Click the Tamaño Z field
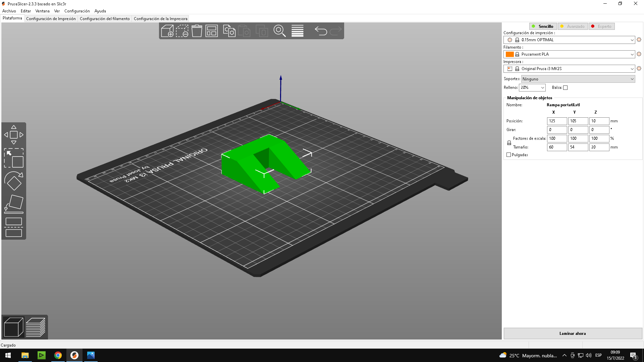The width and height of the screenshot is (644, 362). tap(599, 147)
